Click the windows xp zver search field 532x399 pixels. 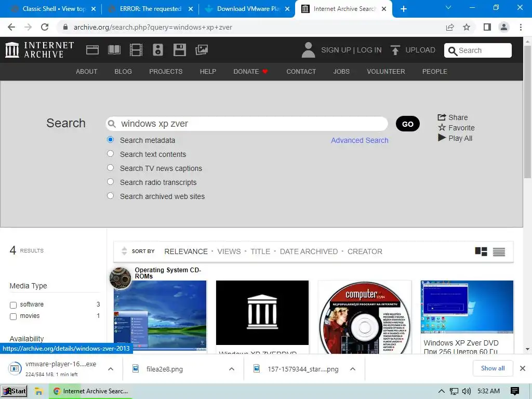pyautogui.click(x=247, y=124)
